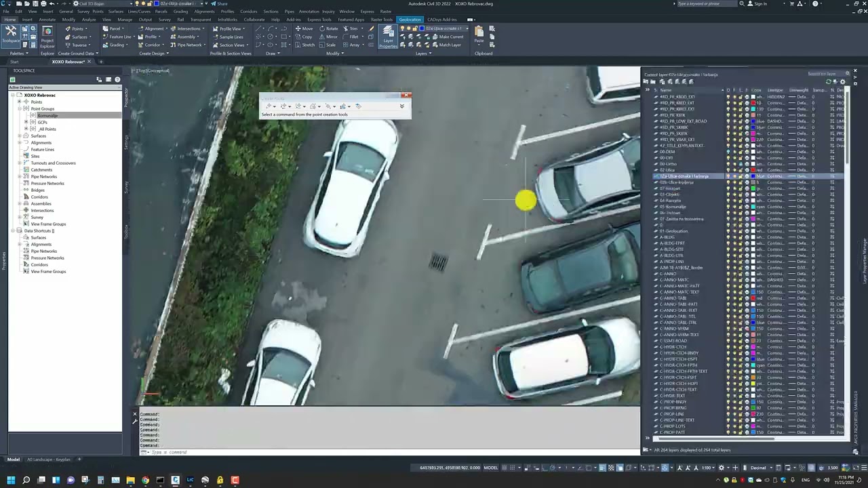Open the Help question mark icon
Image resolution: width=868 pixels, height=488 pixels.
pyautogui.click(x=816, y=3)
